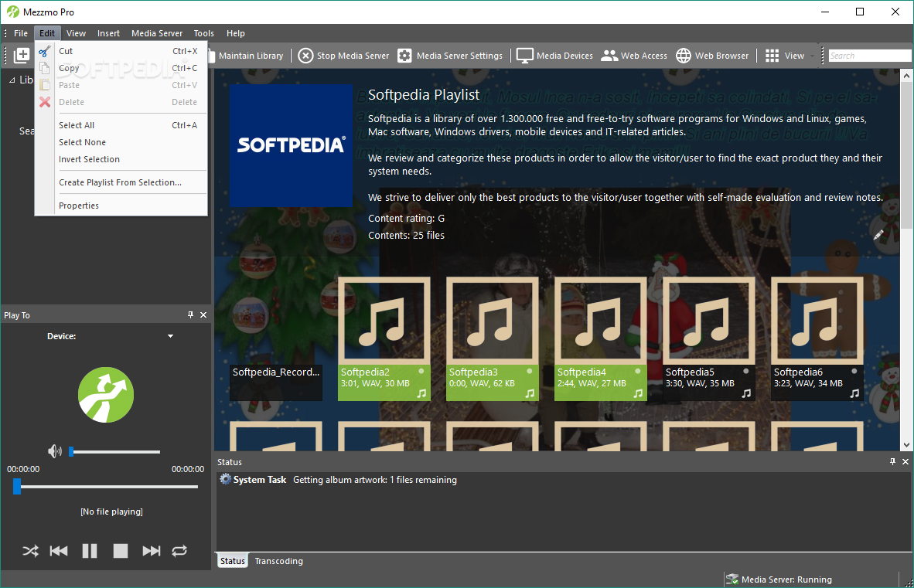Click the System Task gear icon
This screenshot has height=588, width=914.
[x=225, y=479]
